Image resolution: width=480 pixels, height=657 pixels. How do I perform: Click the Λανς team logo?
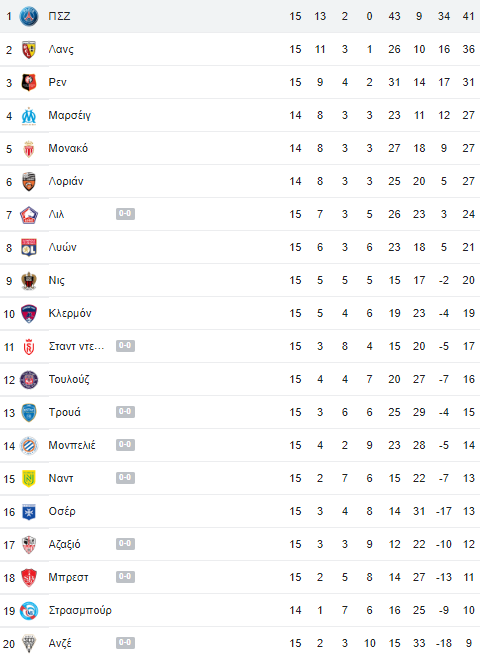click(x=29, y=49)
